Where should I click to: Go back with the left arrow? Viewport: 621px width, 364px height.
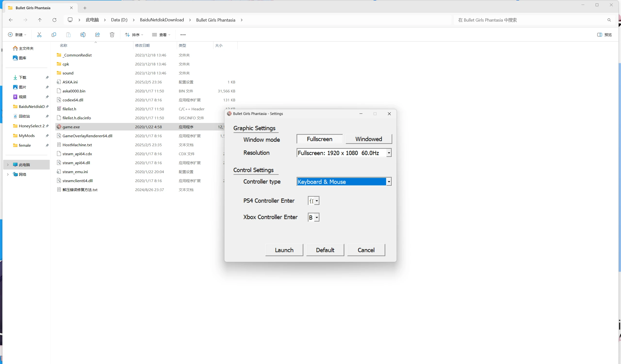click(x=11, y=20)
